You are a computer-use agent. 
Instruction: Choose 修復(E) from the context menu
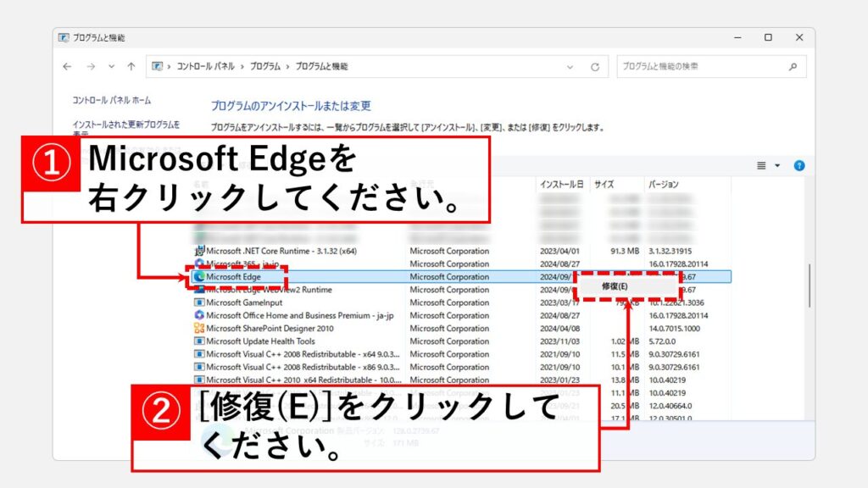pos(615,286)
